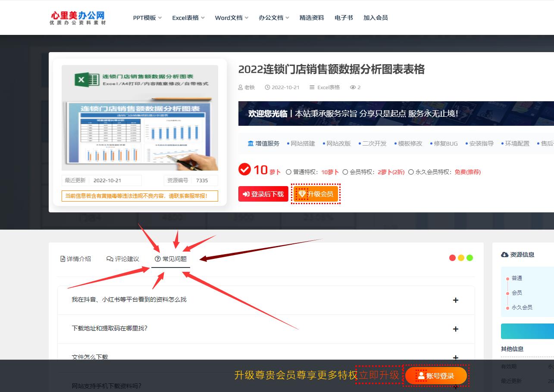554x392 pixels.
Task: Open the PPT模板 dropdown menu
Action: [147, 18]
